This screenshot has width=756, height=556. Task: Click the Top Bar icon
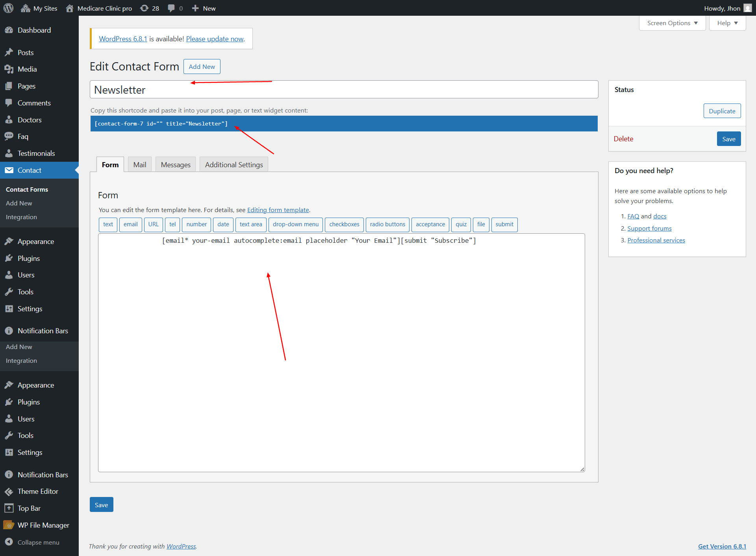tap(9, 508)
